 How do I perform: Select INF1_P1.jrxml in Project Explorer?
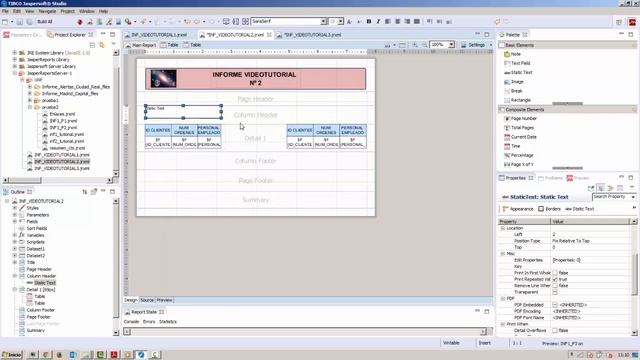pos(63,121)
